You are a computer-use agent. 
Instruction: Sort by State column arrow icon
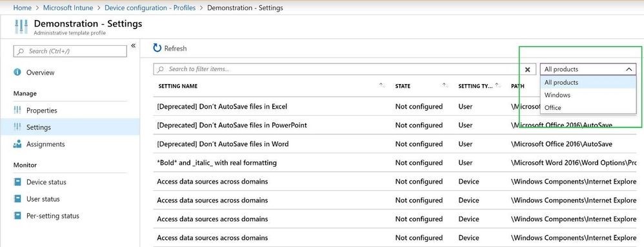(445, 85)
